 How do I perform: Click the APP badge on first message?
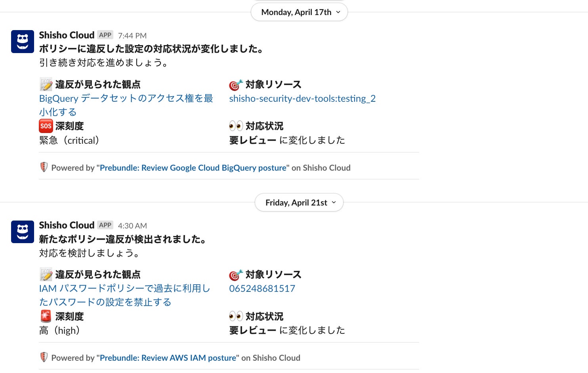click(x=105, y=35)
